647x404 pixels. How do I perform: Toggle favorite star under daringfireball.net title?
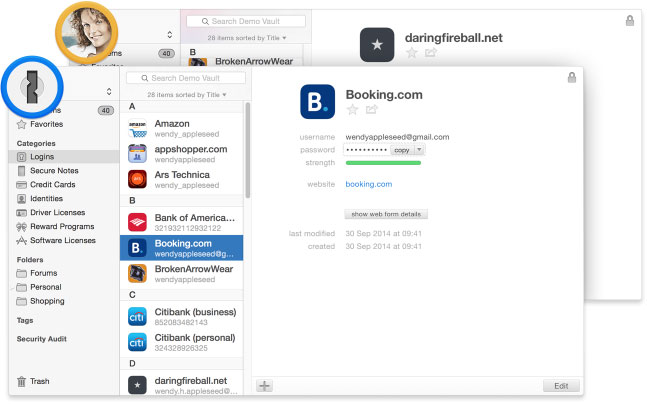[411, 52]
